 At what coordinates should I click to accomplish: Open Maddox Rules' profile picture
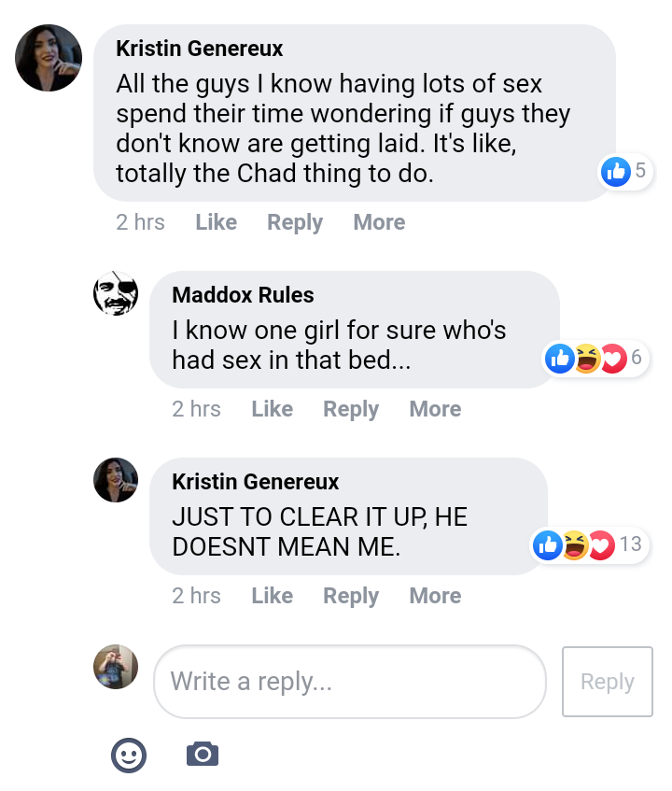[x=116, y=293]
